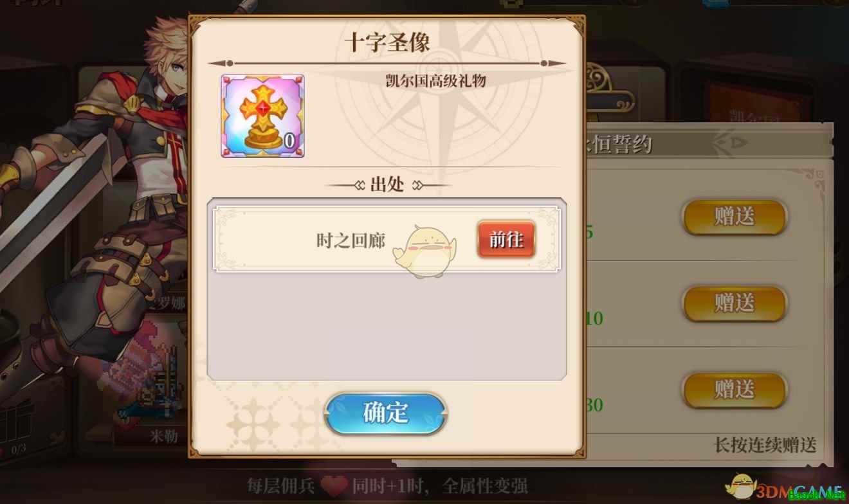Click the heart icon in bottom hint
Viewport: 849px width, 504px height.
pos(334,485)
